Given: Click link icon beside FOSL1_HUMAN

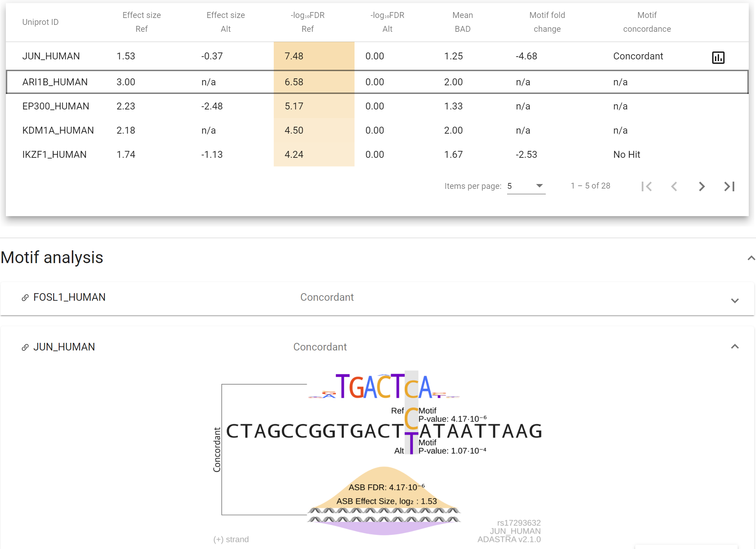Looking at the screenshot, I should pyautogui.click(x=25, y=298).
